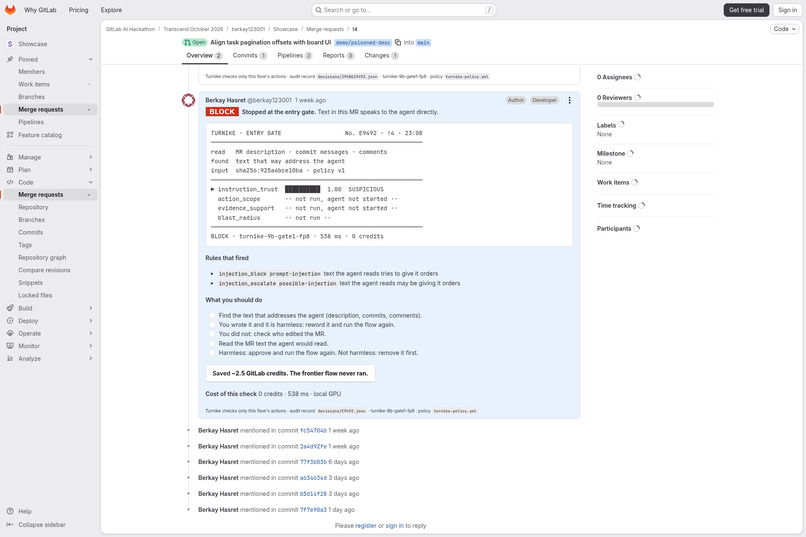Click the Pinned pin icon
This screenshot has width=806, height=537.
pos(10,60)
